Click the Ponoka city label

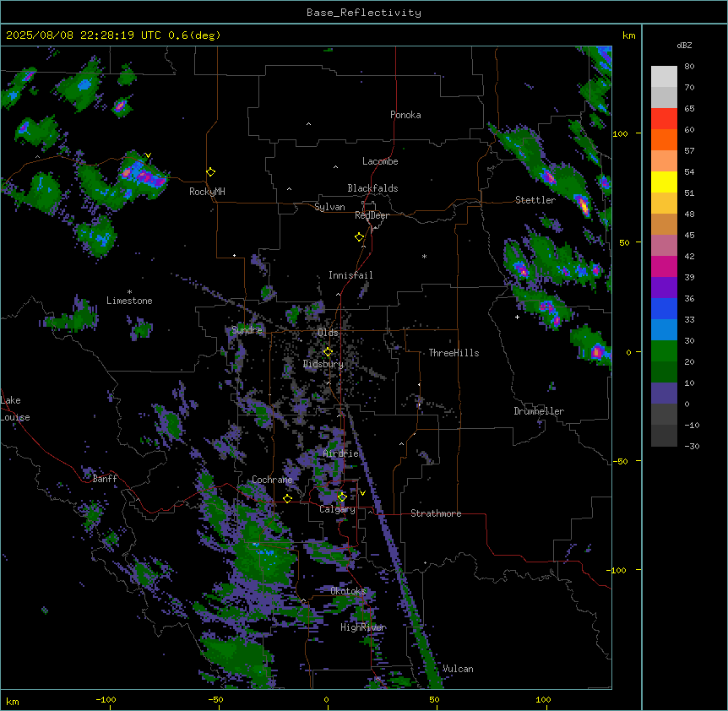pos(405,115)
